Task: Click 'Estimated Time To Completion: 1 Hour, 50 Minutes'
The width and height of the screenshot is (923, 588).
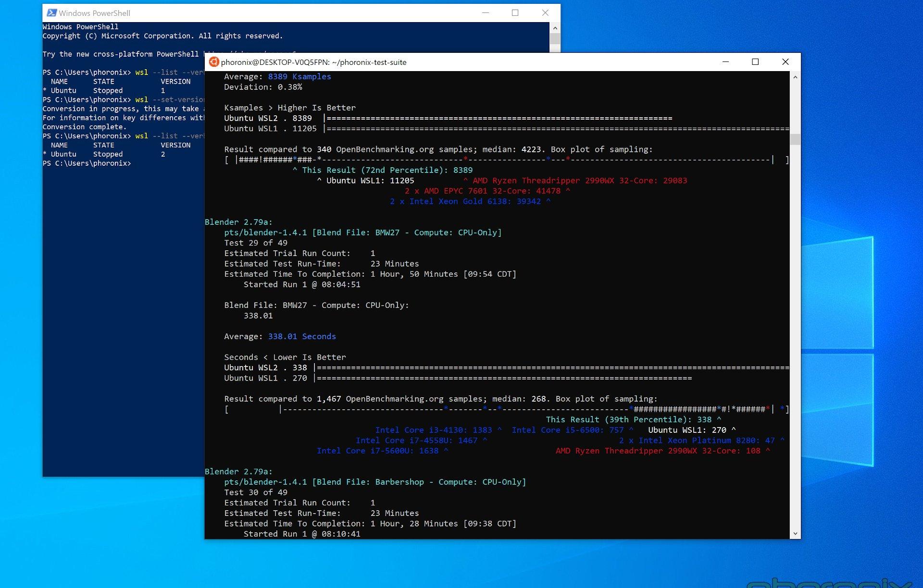Action: (x=370, y=274)
